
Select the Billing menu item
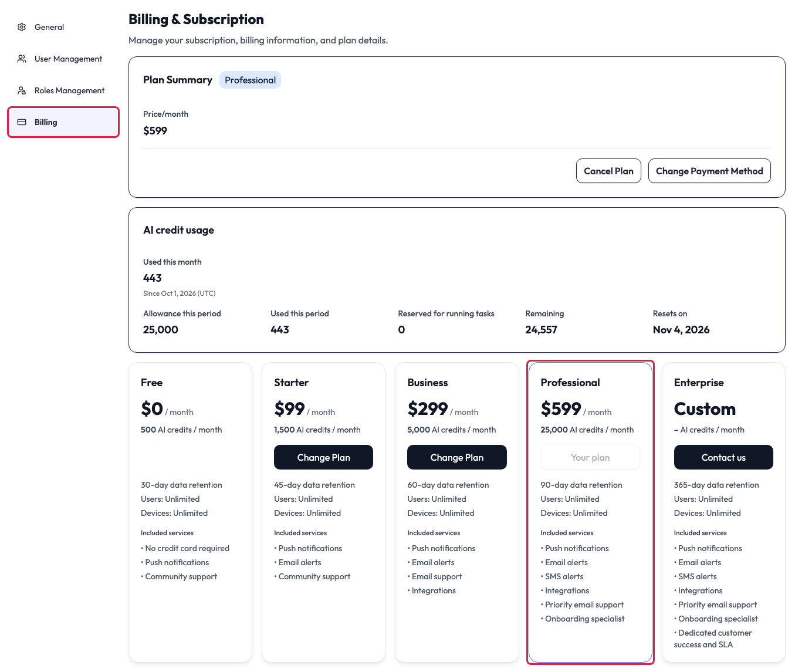click(x=63, y=122)
